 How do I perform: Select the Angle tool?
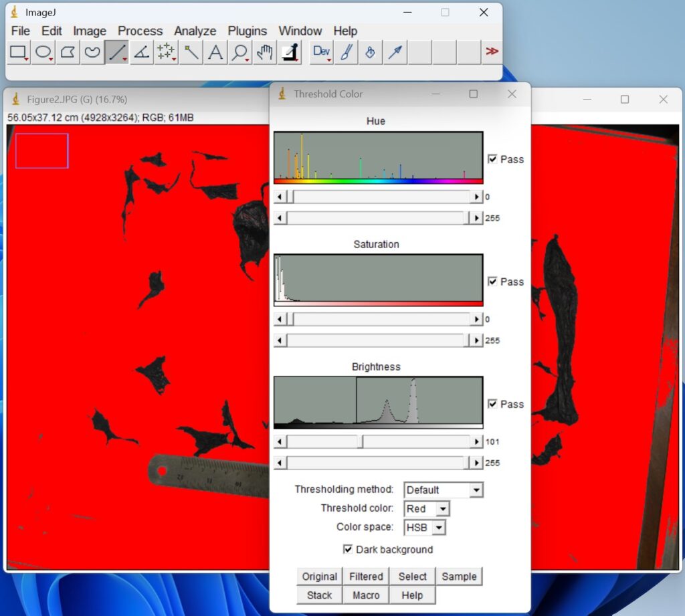pos(140,52)
